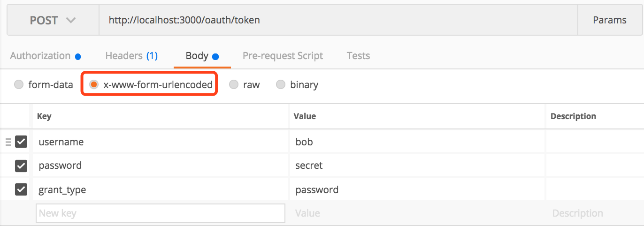Switch to the Authorization tab
The width and height of the screenshot is (644, 226).
coord(40,56)
